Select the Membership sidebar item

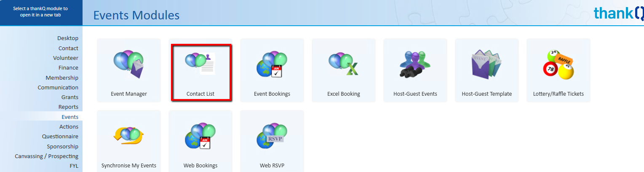point(62,78)
